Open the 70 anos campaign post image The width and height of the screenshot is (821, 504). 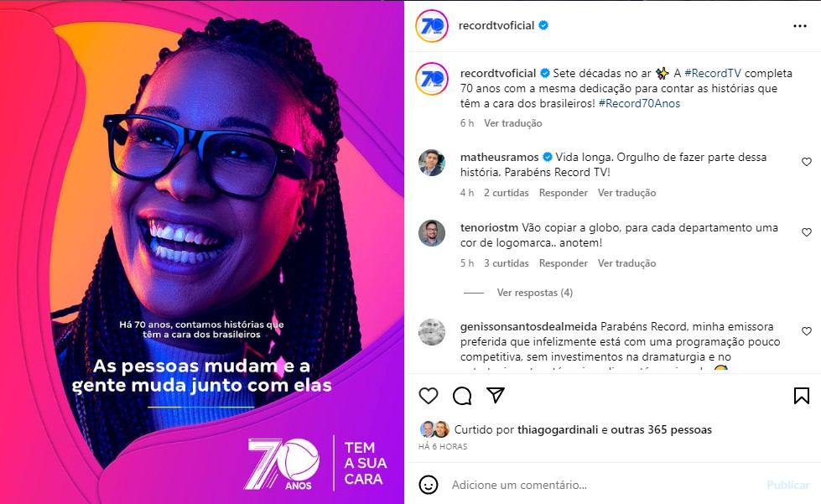click(x=201, y=252)
